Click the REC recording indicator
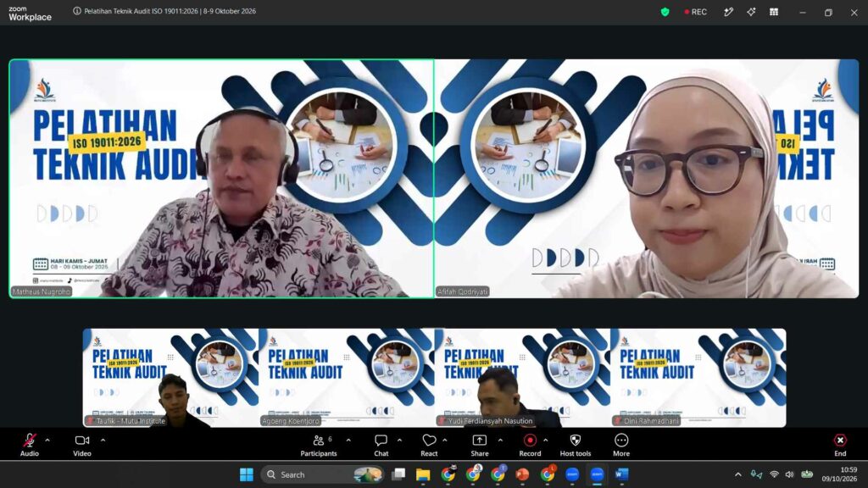 [x=696, y=12]
